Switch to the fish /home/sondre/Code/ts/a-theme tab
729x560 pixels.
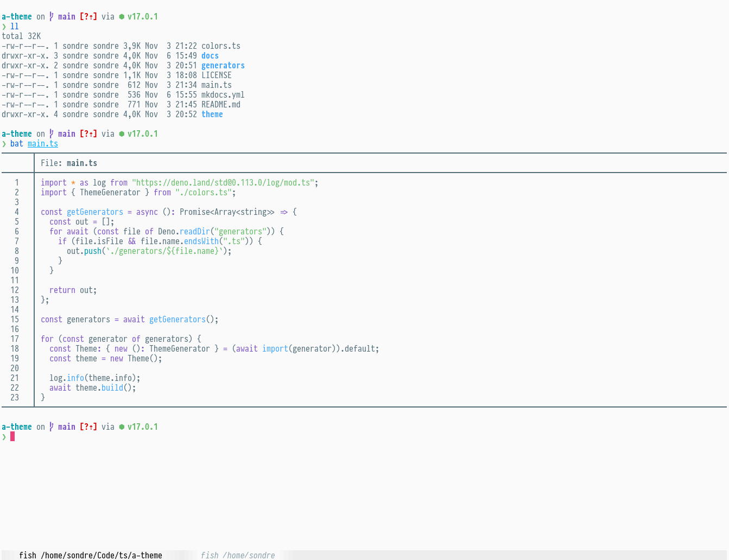tap(90, 555)
